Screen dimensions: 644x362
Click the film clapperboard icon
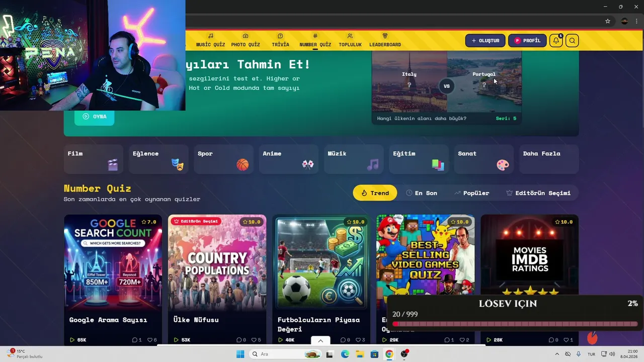pyautogui.click(x=113, y=164)
